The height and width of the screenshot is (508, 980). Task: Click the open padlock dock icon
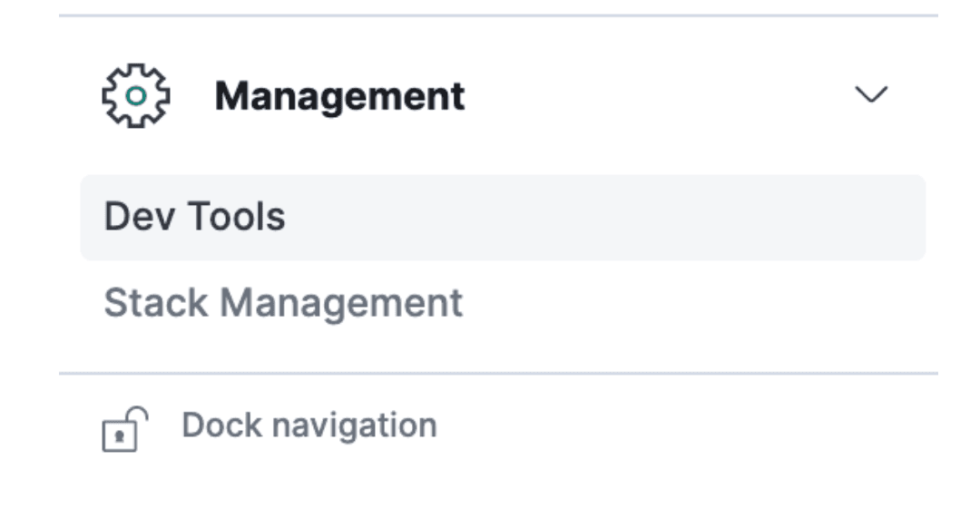point(124,429)
